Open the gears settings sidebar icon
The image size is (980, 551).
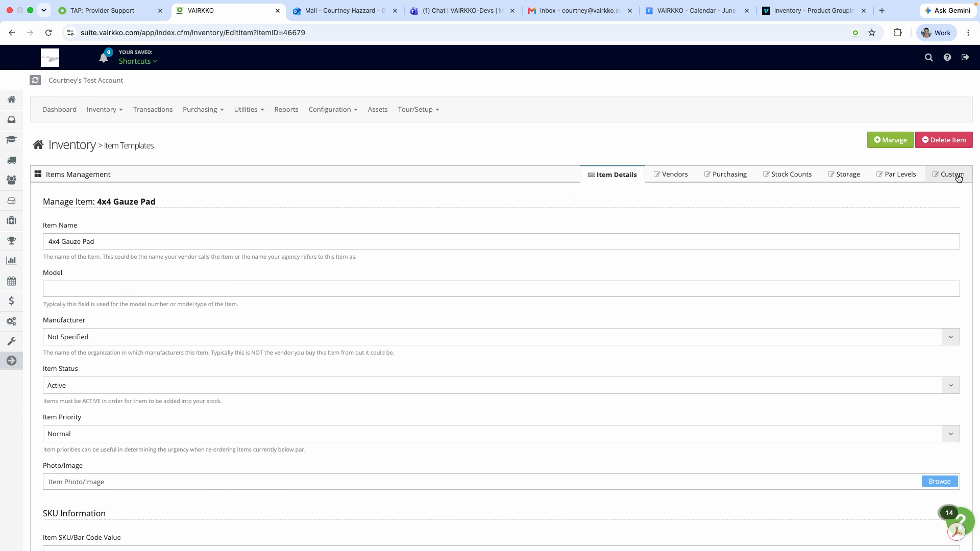pos(11,321)
